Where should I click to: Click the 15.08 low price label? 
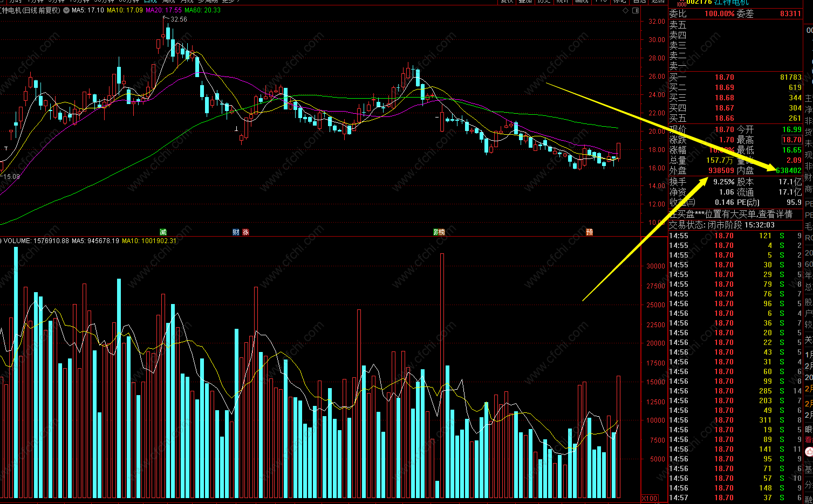[x=11, y=176]
